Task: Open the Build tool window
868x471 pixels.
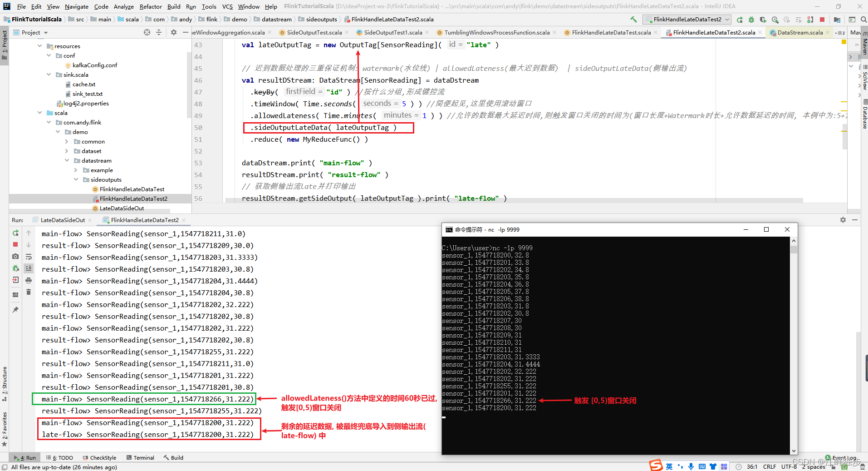Action: pos(174,457)
